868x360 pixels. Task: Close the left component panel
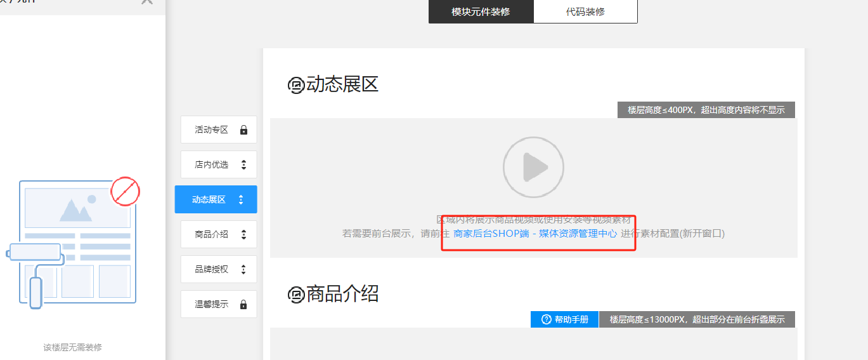(x=147, y=2)
